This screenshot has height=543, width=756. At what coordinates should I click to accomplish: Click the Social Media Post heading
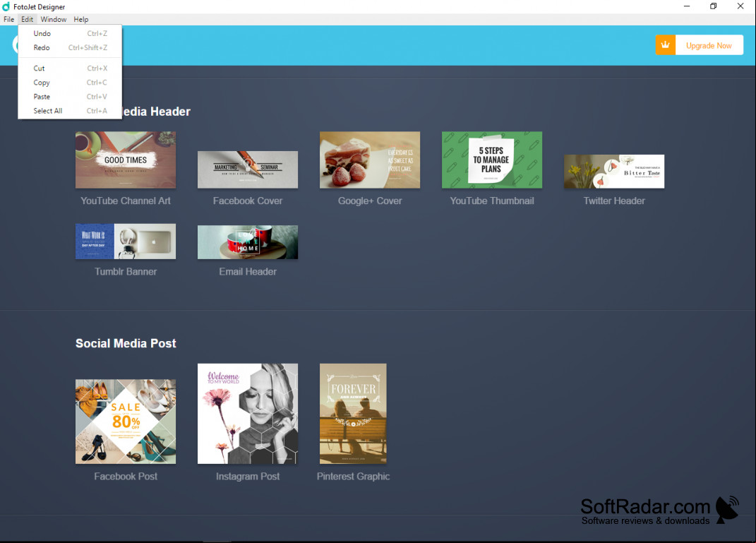coord(126,343)
